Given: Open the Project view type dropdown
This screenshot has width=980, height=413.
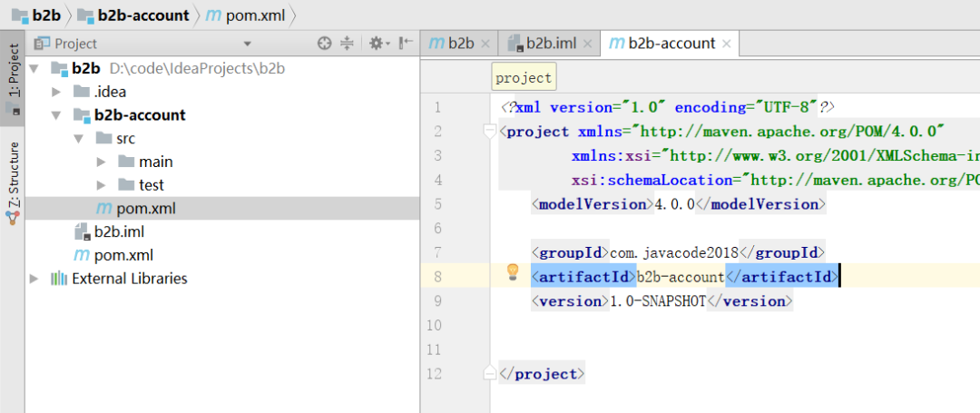Looking at the screenshot, I should [x=248, y=44].
